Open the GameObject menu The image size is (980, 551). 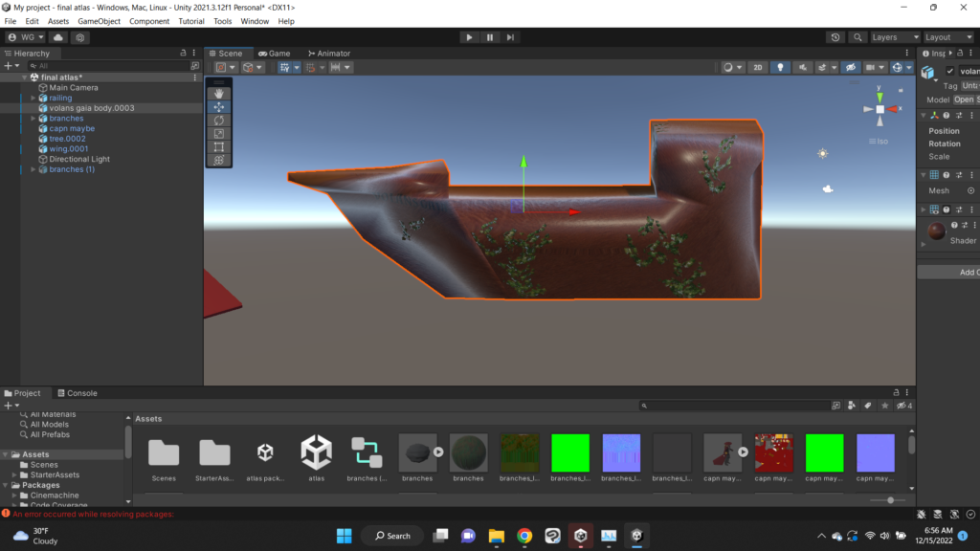[x=99, y=21]
